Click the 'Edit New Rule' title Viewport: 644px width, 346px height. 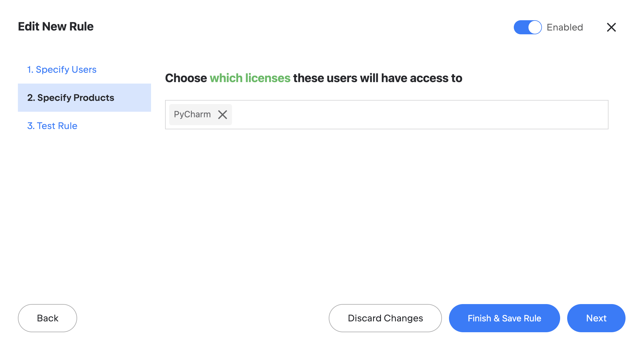tap(56, 27)
